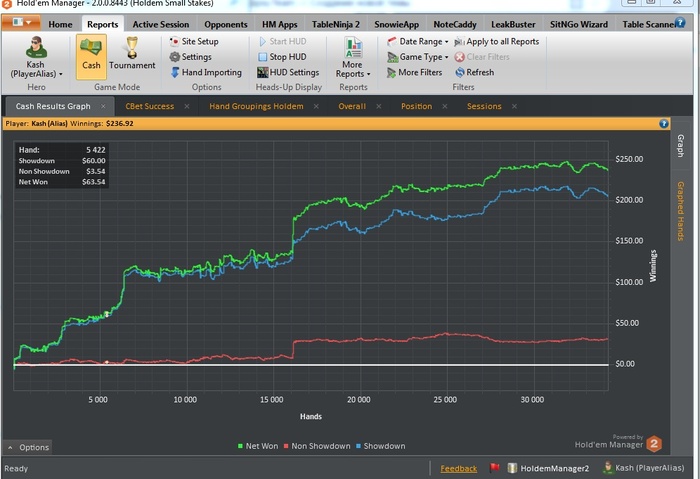The image size is (700, 479).
Task: Open the Active Session tab
Action: click(x=161, y=25)
